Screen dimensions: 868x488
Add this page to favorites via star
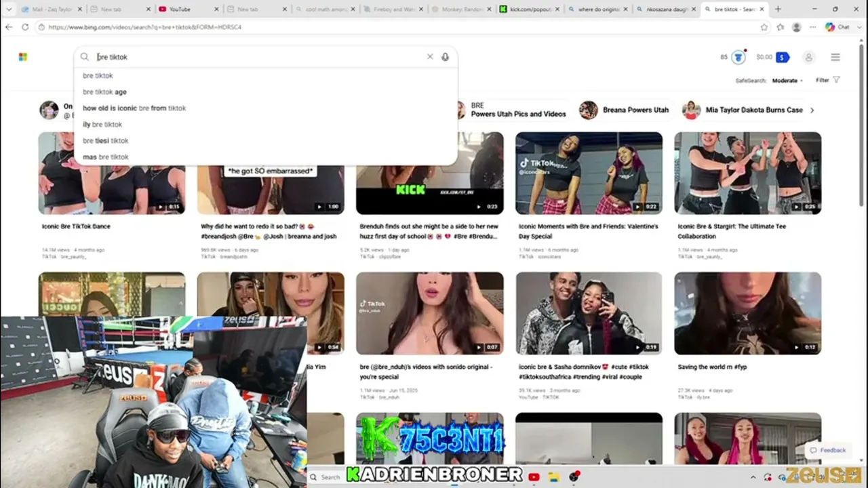[764, 27]
